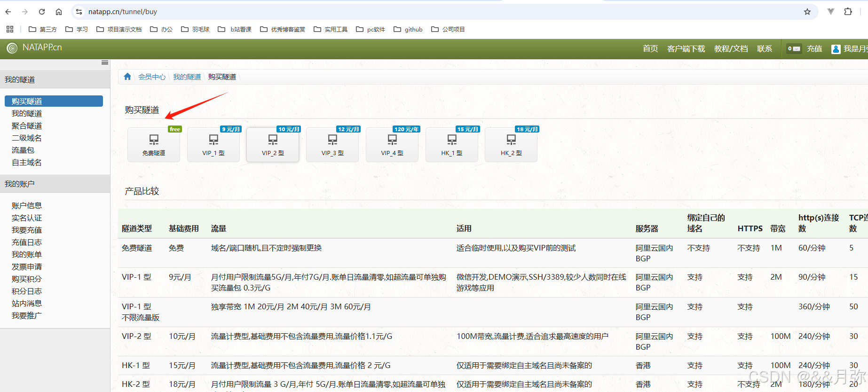Image resolution: width=868 pixels, height=392 pixels.
Task: Click 充值 in the header
Action: (x=814, y=48)
